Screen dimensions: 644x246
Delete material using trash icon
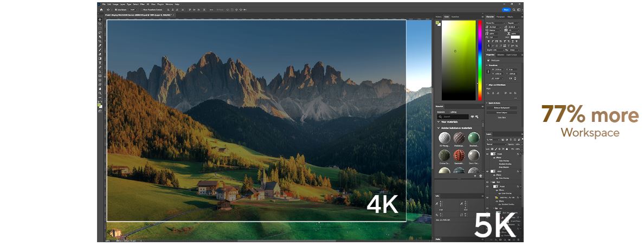[x=480, y=176]
